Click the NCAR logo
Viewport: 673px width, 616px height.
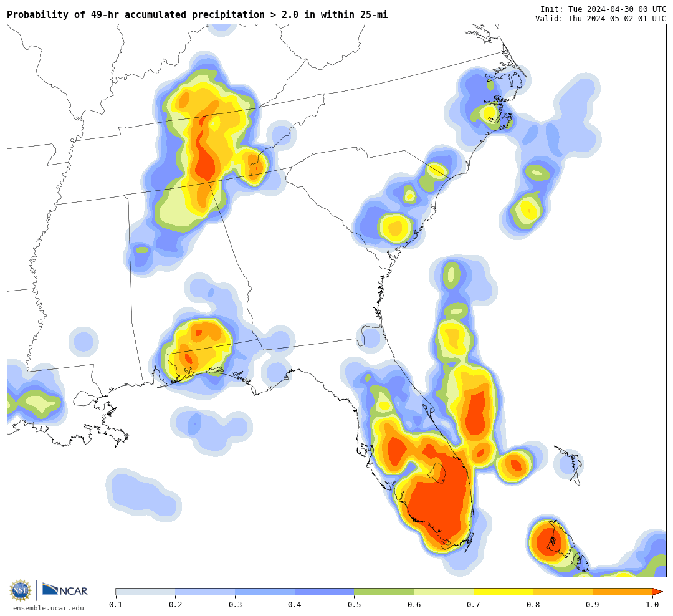click(x=65, y=590)
